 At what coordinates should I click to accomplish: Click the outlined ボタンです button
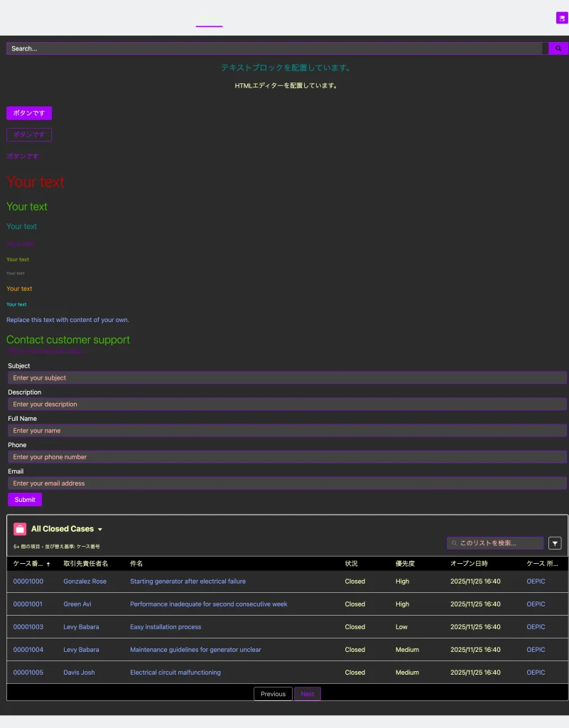click(29, 134)
